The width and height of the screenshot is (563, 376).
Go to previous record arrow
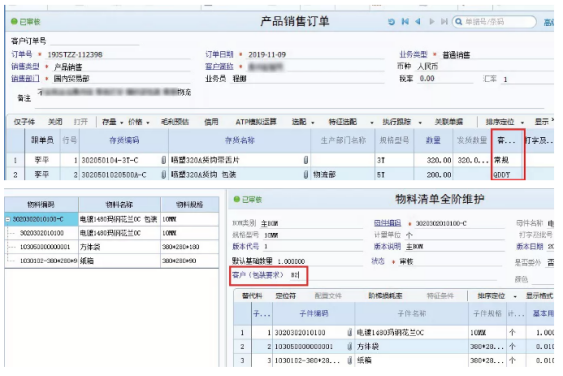(418, 22)
